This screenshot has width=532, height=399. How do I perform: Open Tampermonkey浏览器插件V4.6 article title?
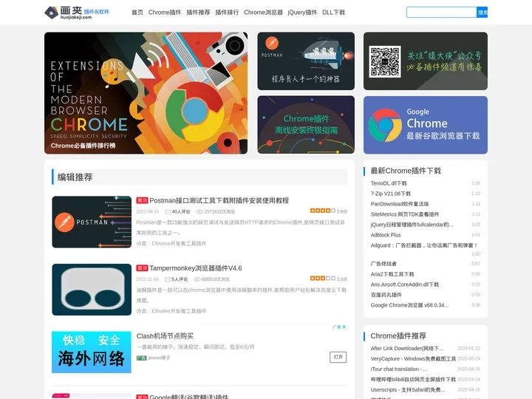click(x=196, y=268)
